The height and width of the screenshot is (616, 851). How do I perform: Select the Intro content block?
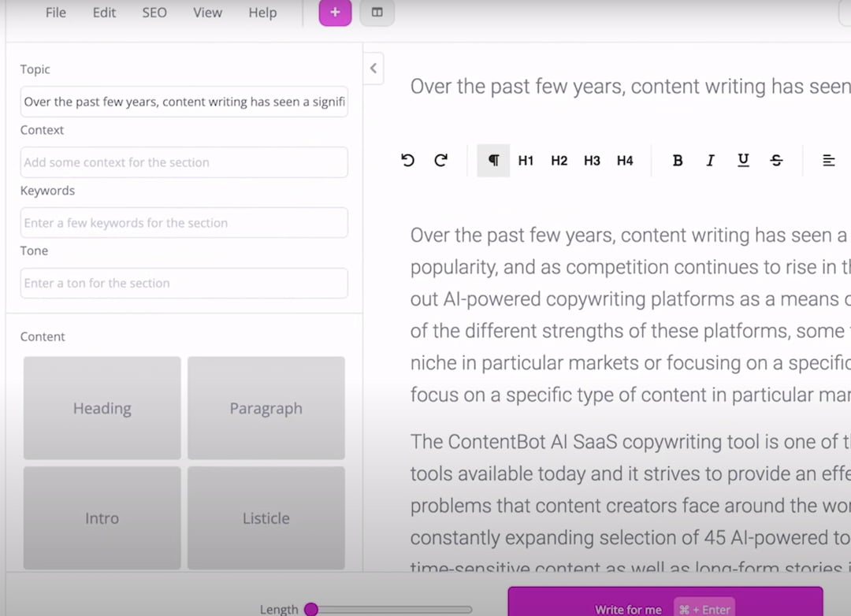point(102,518)
